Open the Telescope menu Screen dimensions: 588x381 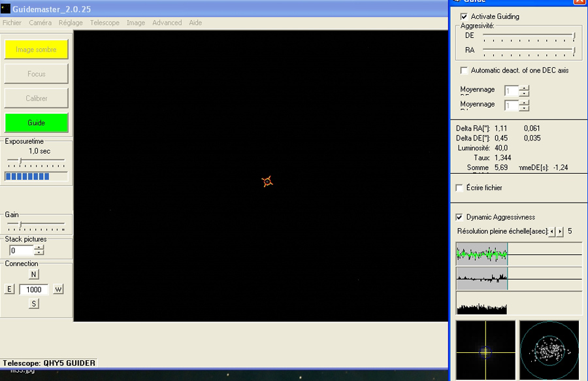coord(105,22)
